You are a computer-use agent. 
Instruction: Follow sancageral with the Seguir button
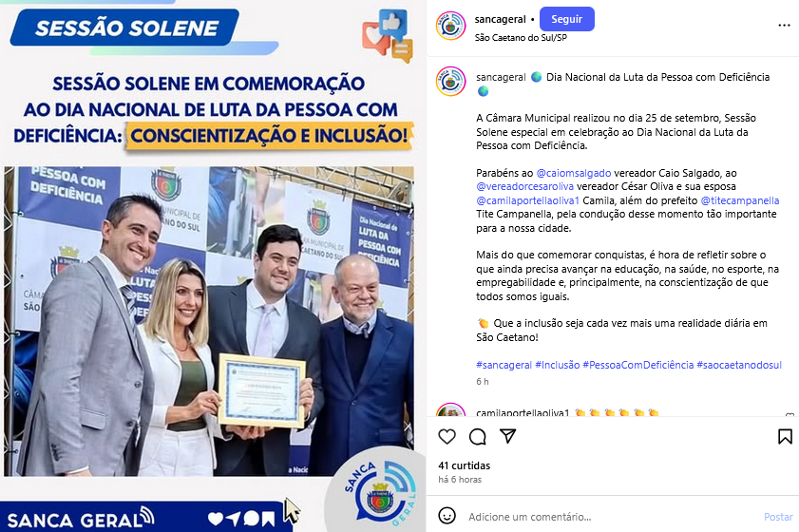566,19
